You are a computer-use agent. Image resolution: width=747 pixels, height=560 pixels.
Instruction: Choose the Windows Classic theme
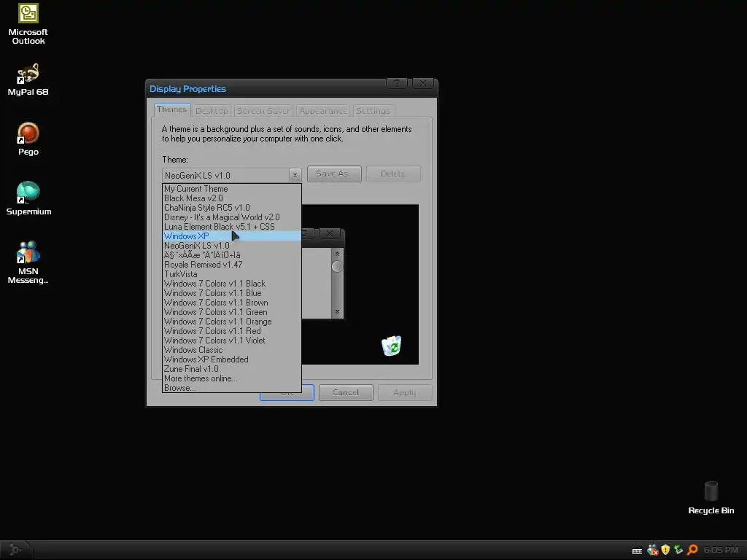(231, 350)
